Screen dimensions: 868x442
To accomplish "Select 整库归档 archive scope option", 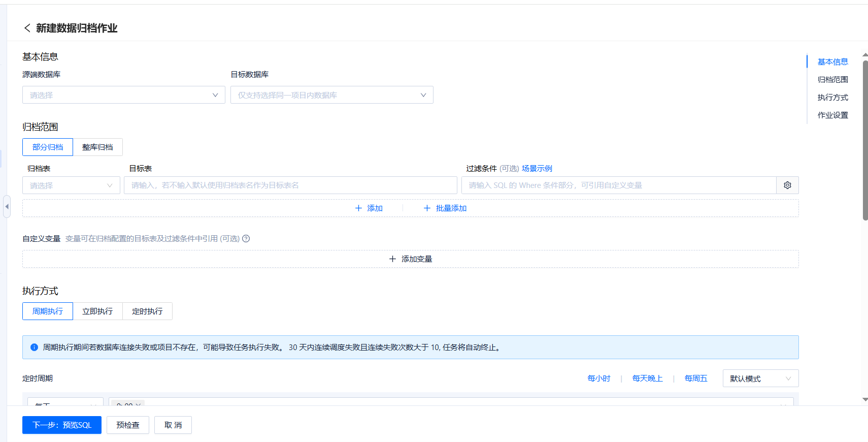I will [97, 147].
